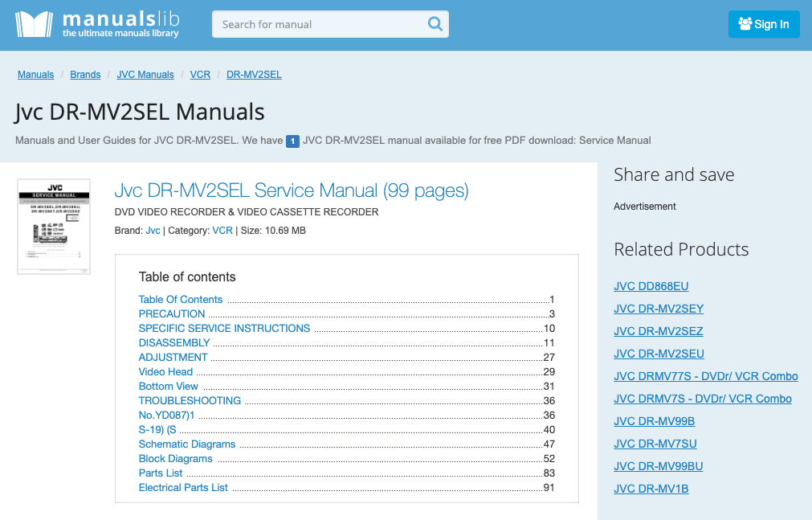This screenshot has height=520, width=812.
Task: Click the DR-MV2SEL breadcrumb link
Action: coord(255,75)
